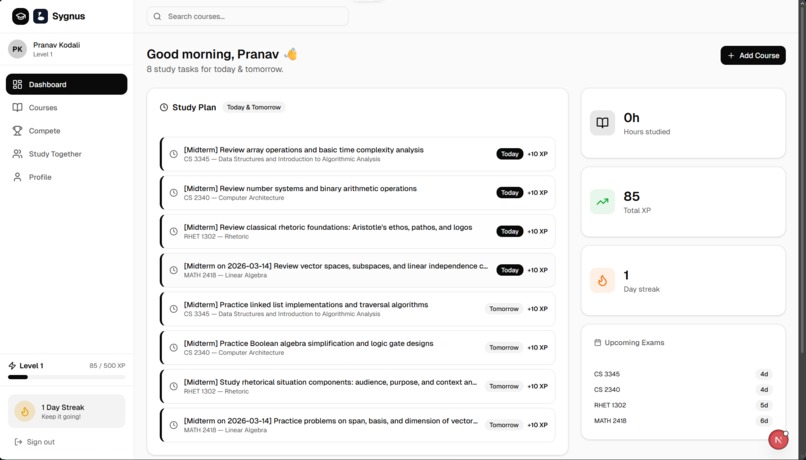Open the Profile page

(66, 177)
